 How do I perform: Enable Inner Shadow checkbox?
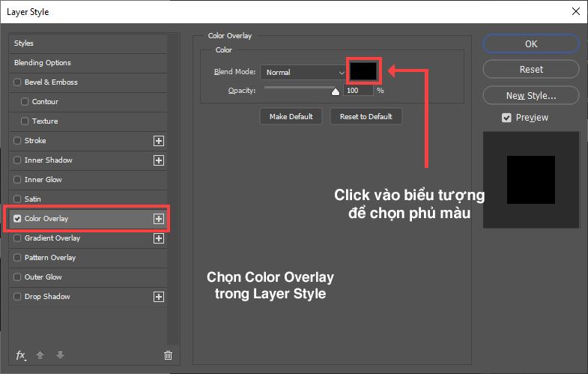(x=17, y=160)
